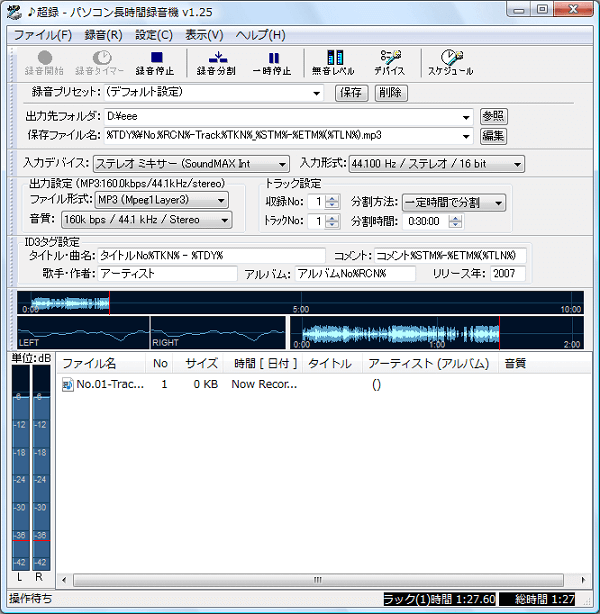
Task: Increase the 分割時間 split time
Action: click(x=455, y=219)
